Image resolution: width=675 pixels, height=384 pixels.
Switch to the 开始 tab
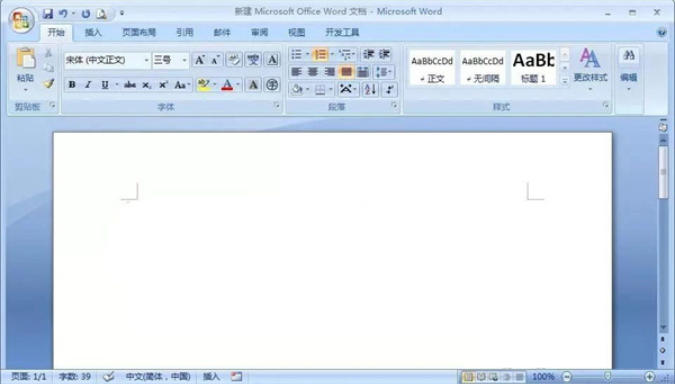click(x=56, y=32)
